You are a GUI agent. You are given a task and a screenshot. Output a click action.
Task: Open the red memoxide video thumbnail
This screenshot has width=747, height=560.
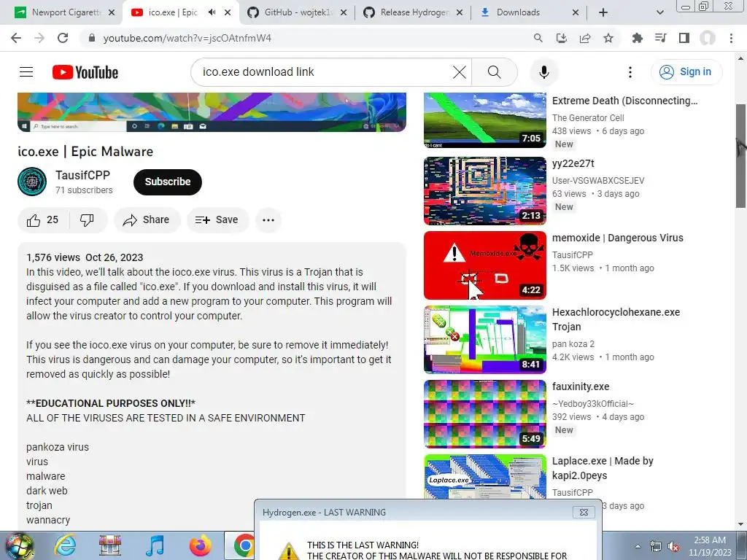click(484, 265)
